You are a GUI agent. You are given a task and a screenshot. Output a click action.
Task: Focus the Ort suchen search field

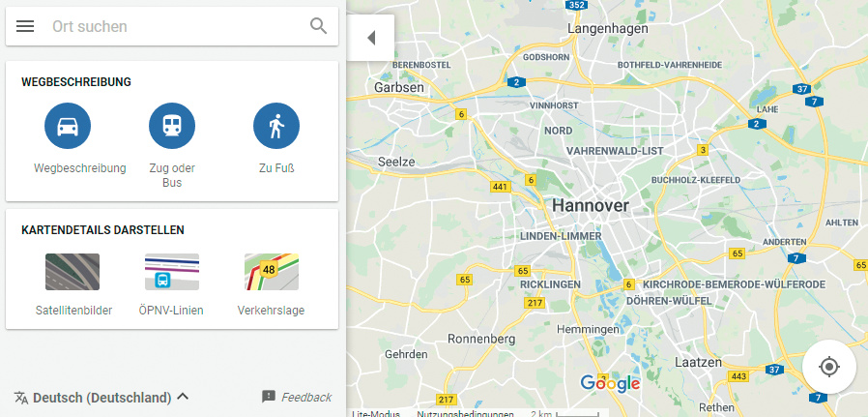(172, 26)
